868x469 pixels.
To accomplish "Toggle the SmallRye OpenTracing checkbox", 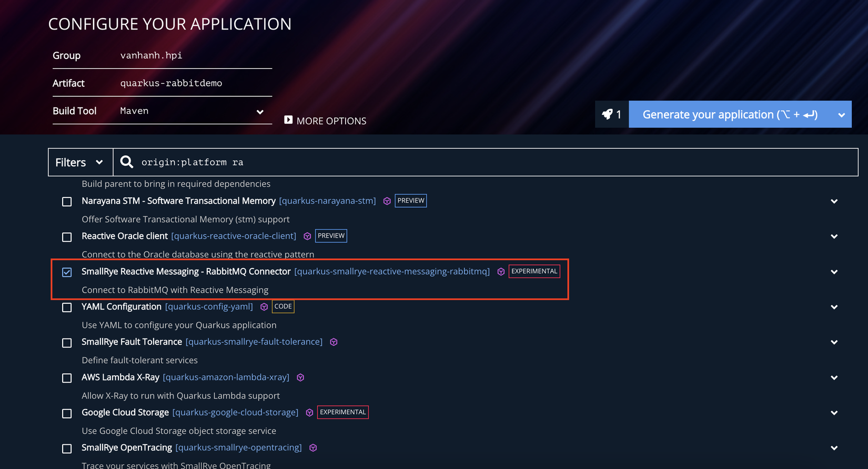I will [67, 448].
